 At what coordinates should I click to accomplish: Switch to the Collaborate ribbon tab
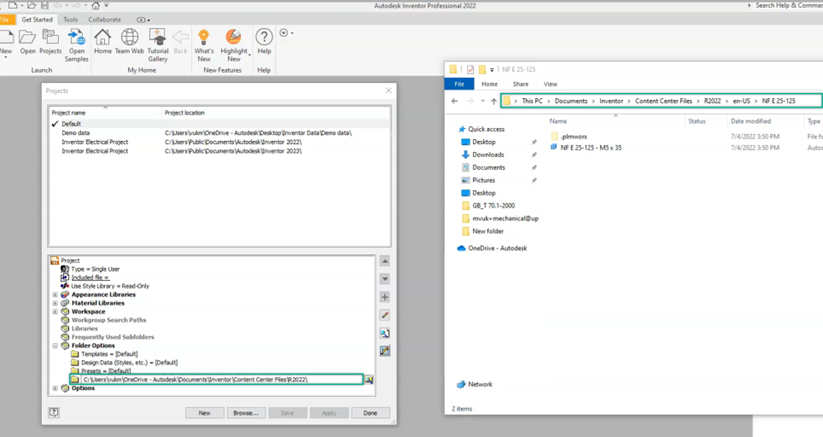[x=104, y=19]
